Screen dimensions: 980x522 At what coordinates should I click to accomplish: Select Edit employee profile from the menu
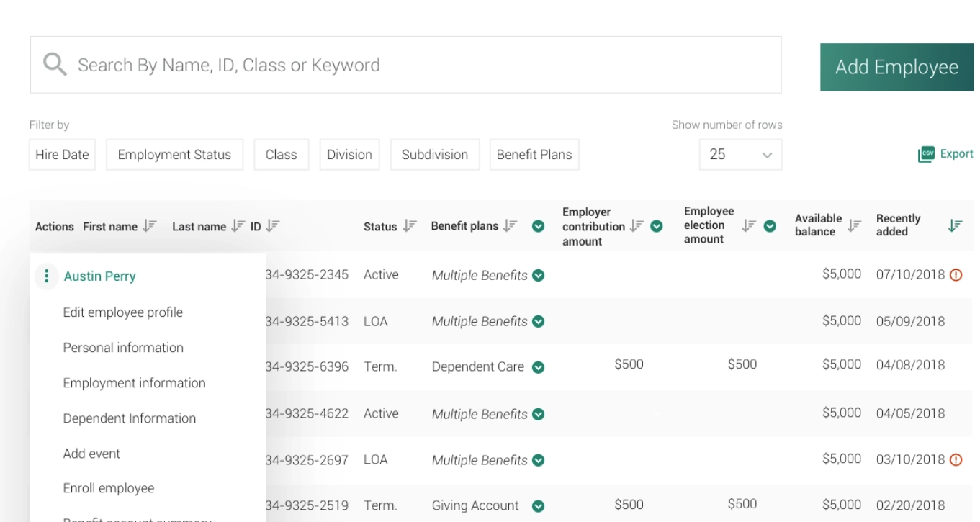[x=122, y=312]
